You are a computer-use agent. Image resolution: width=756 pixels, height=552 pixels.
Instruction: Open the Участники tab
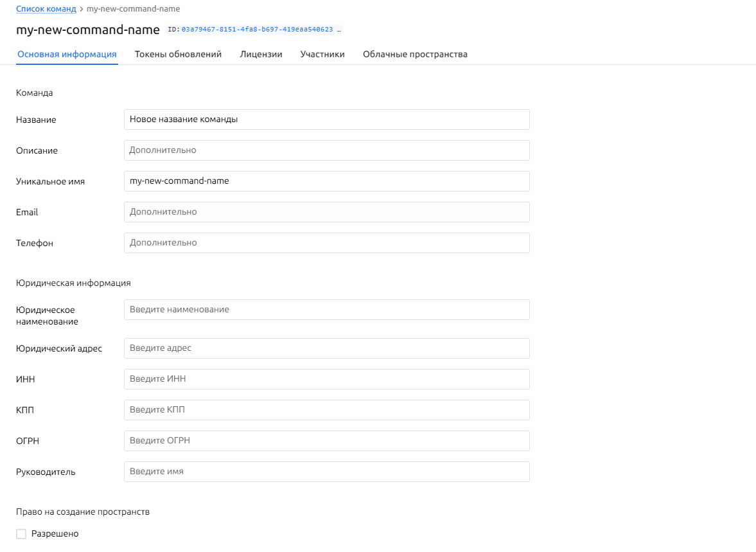(322, 55)
